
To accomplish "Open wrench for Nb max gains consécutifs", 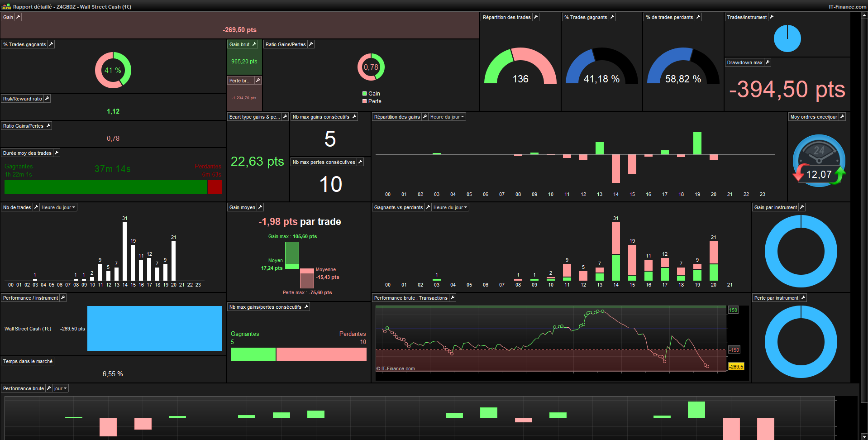I will pos(354,117).
